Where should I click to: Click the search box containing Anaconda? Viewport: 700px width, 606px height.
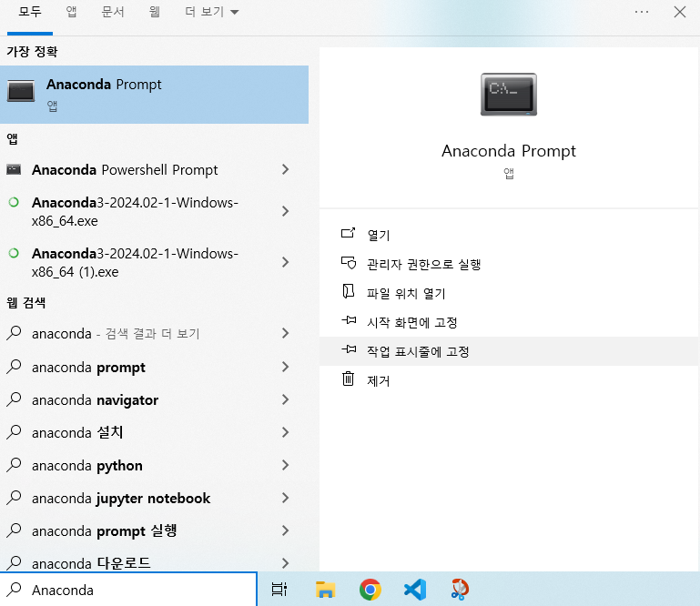128,590
